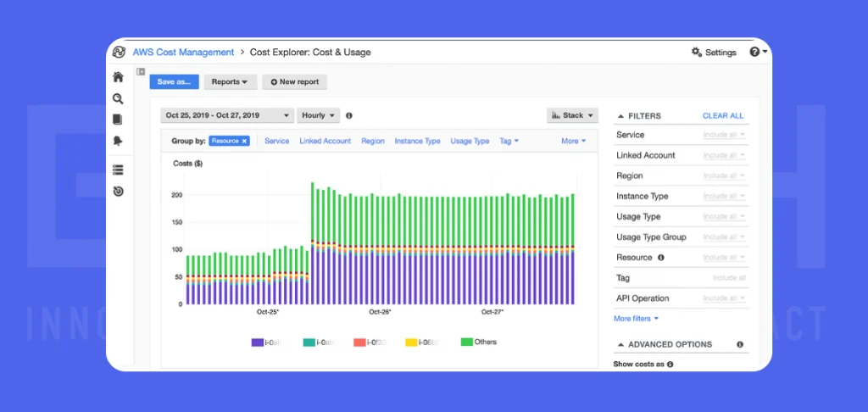
Task: Open Usage Type filter Include all dropdown
Action: click(x=724, y=216)
